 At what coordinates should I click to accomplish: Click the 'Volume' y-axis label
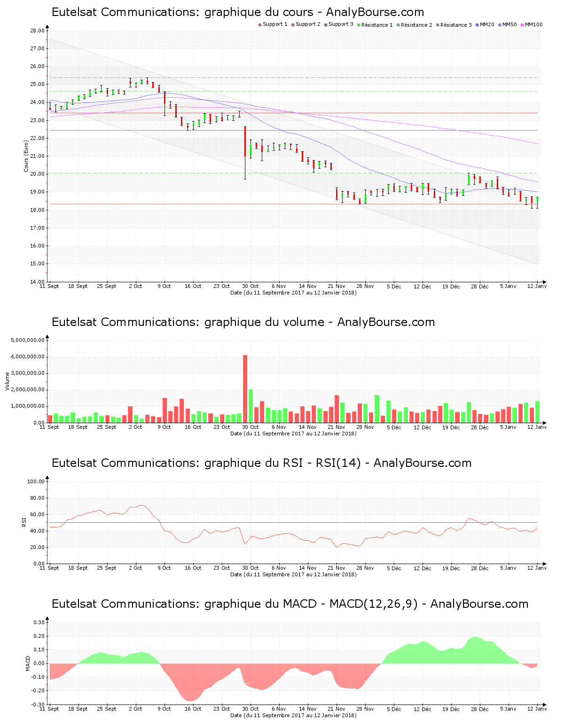7,381
